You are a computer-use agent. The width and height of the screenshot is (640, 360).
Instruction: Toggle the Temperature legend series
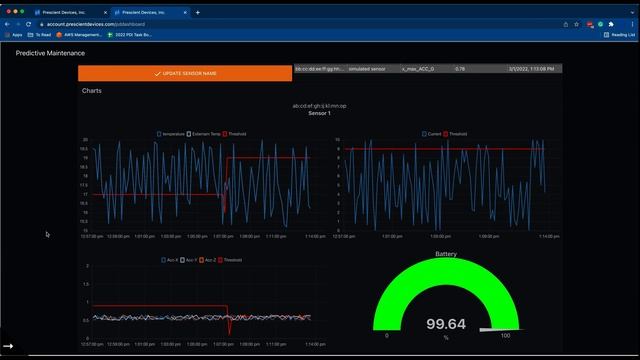pyautogui.click(x=171, y=134)
